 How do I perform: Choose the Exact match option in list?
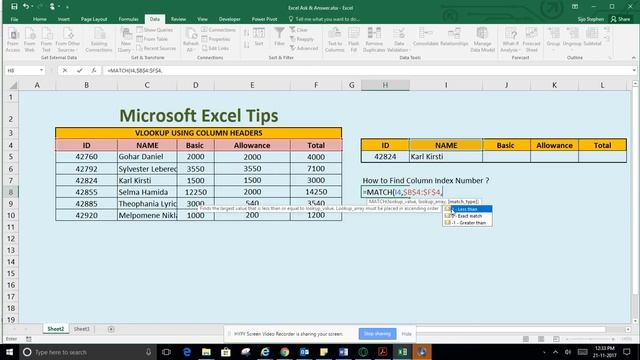pos(467,216)
